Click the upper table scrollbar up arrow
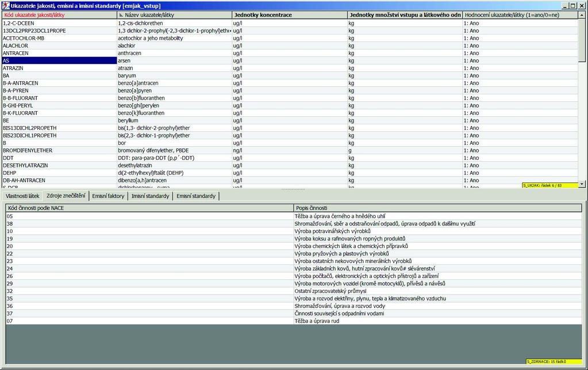The height and width of the screenshot is (370, 588). point(582,15)
